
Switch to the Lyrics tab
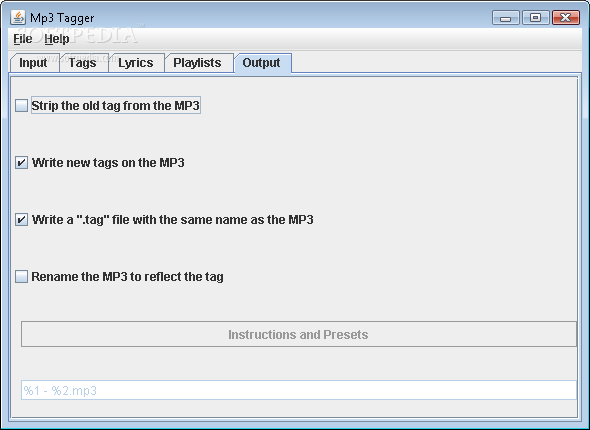[x=136, y=63]
